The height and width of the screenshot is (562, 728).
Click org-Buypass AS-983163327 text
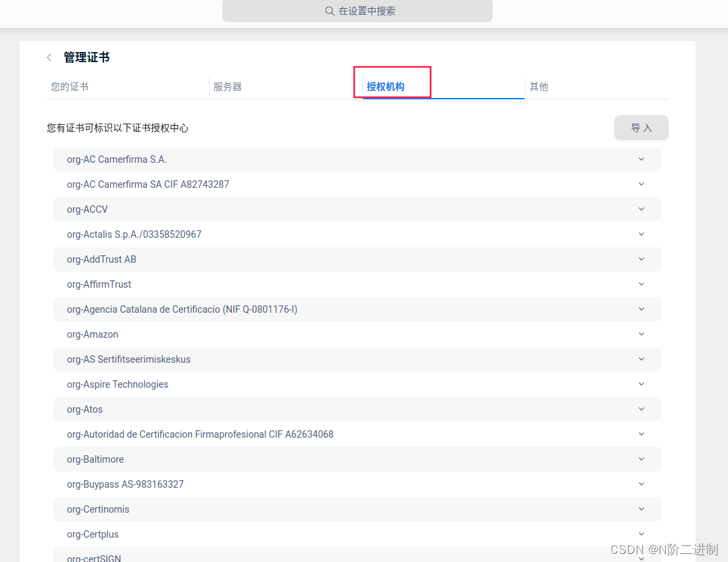click(125, 484)
